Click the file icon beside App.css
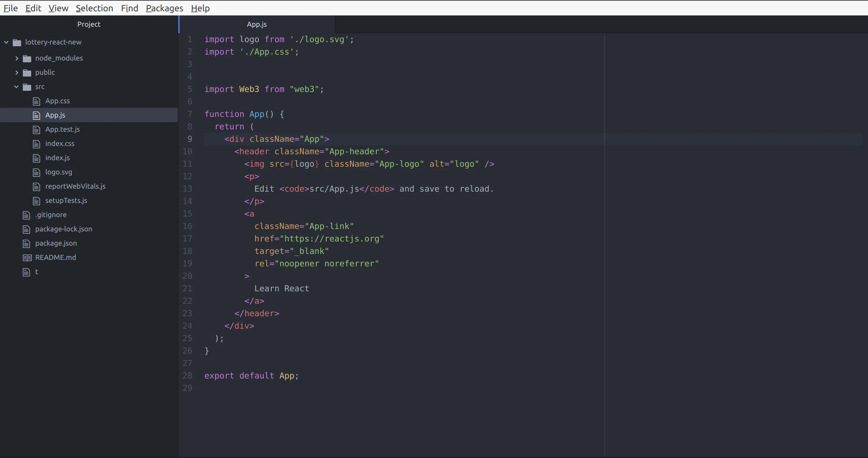868x458 pixels. pyautogui.click(x=36, y=101)
